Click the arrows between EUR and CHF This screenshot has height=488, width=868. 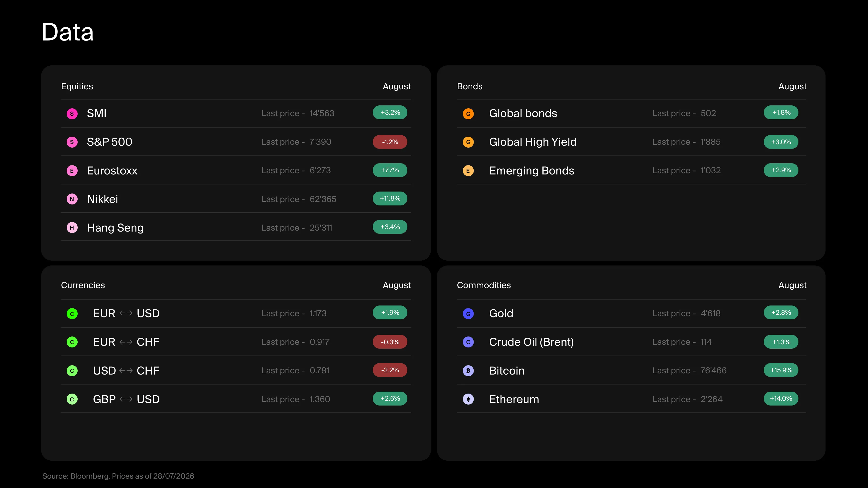(x=126, y=342)
